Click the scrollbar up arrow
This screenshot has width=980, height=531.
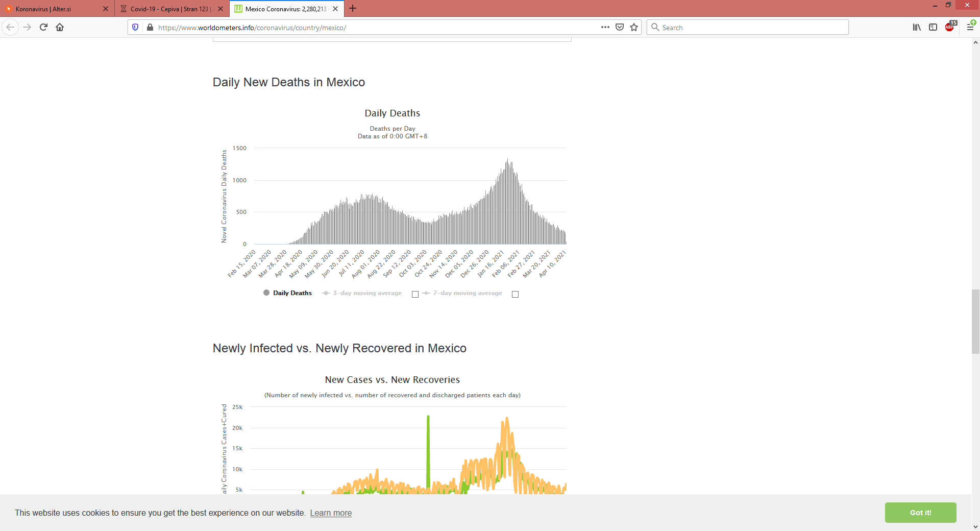975,42
